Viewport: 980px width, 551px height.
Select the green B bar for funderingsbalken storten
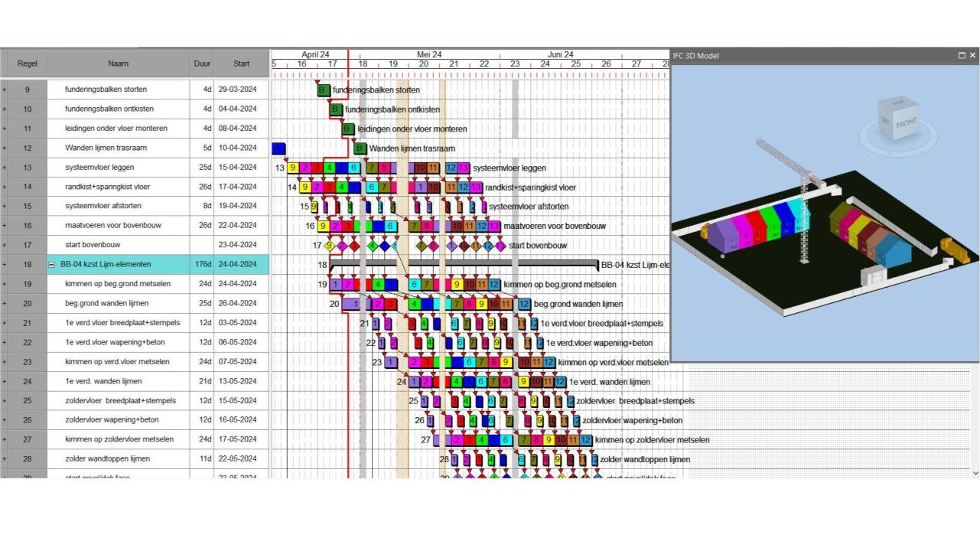tap(324, 90)
